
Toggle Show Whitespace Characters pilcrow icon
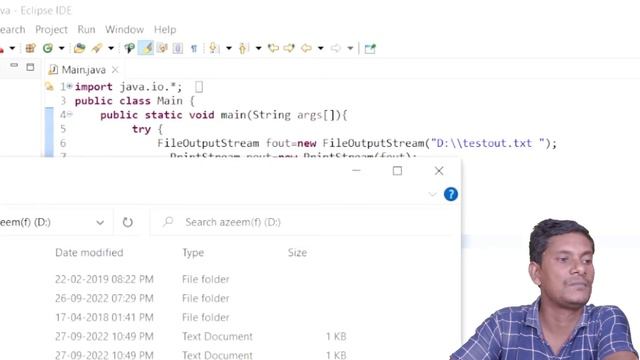point(194,49)
